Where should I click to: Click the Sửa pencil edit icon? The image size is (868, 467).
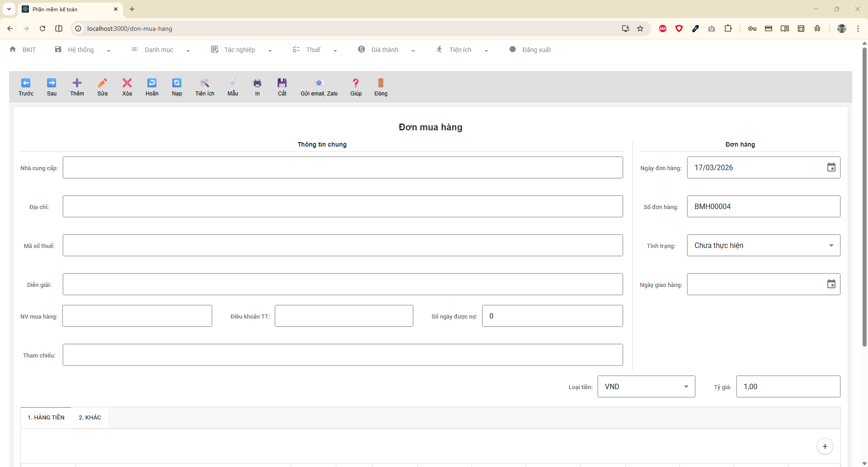pyautogui.click(x=102, y=83)
